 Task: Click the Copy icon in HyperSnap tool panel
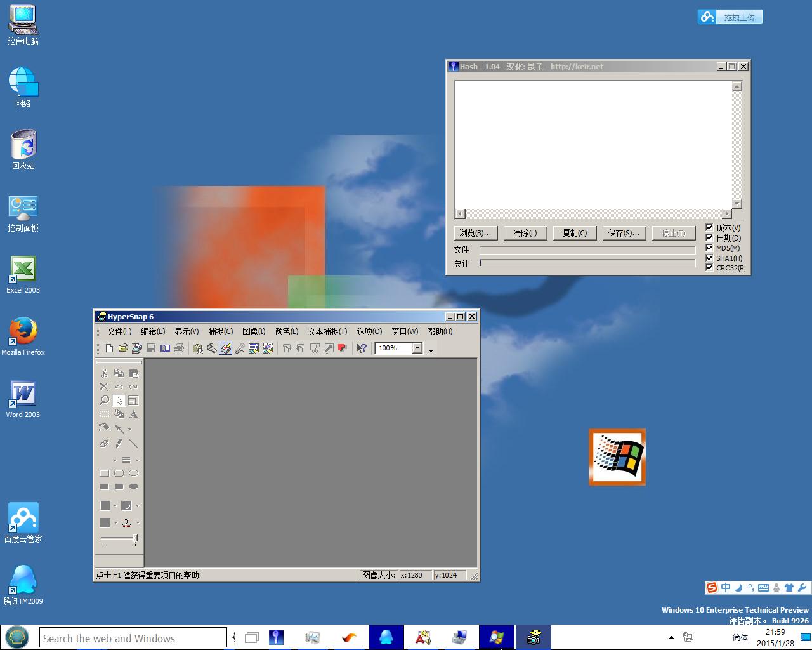[119, 373]
